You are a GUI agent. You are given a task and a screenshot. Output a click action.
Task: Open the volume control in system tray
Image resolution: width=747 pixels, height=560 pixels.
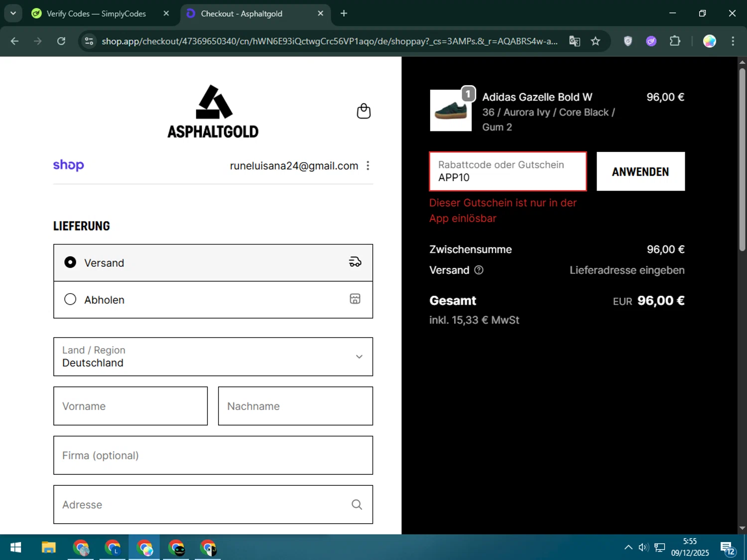[643, 548]
